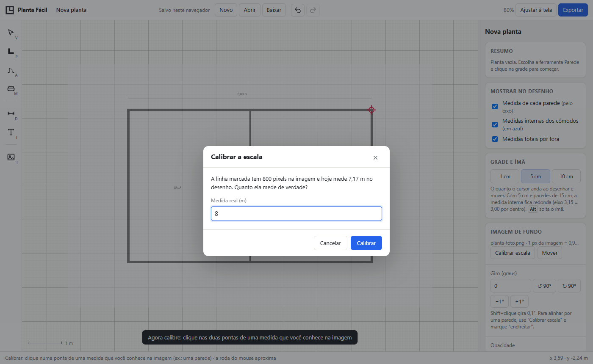Image resolution: width=593 pixels, height=364 pixels.
Task: Select the arrow selection tool
Action: click(x=11, y=33)
